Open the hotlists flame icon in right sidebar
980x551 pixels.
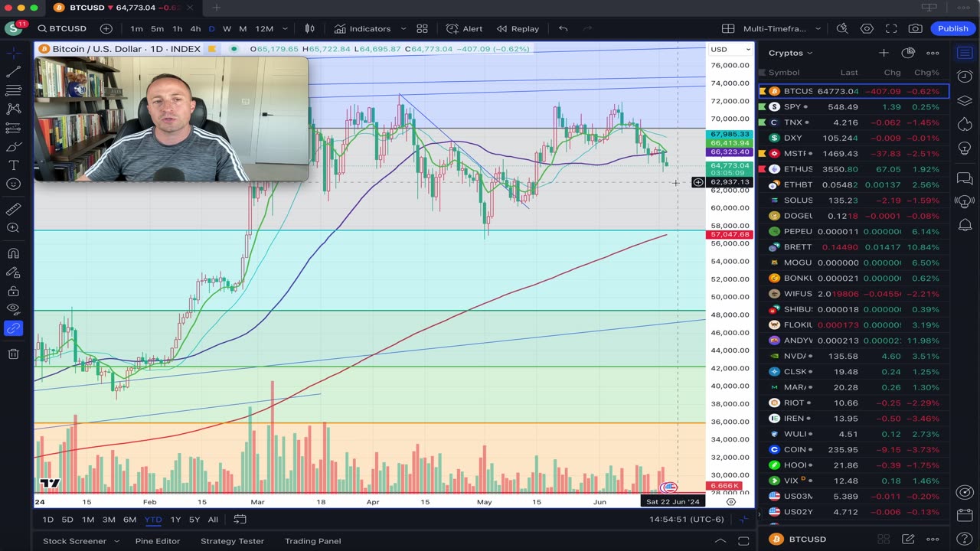[965, 124]
